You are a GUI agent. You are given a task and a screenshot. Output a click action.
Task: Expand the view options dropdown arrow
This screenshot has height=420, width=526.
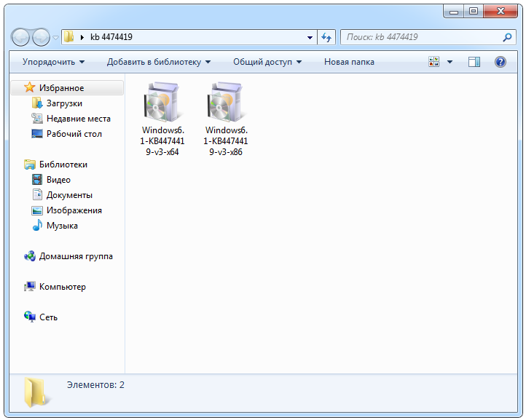coord(450,62)
